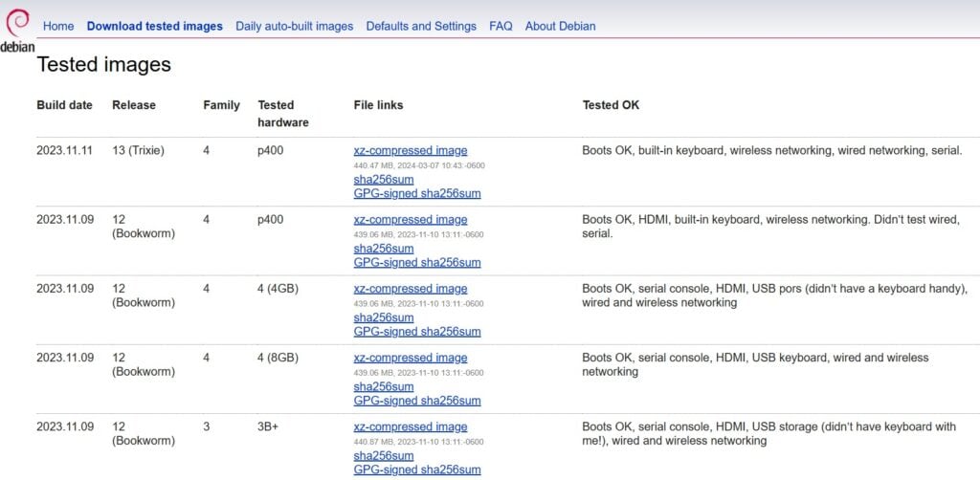Open GPG-signed sha256sum for 4 (8GB)

click(x=417, y=401)
